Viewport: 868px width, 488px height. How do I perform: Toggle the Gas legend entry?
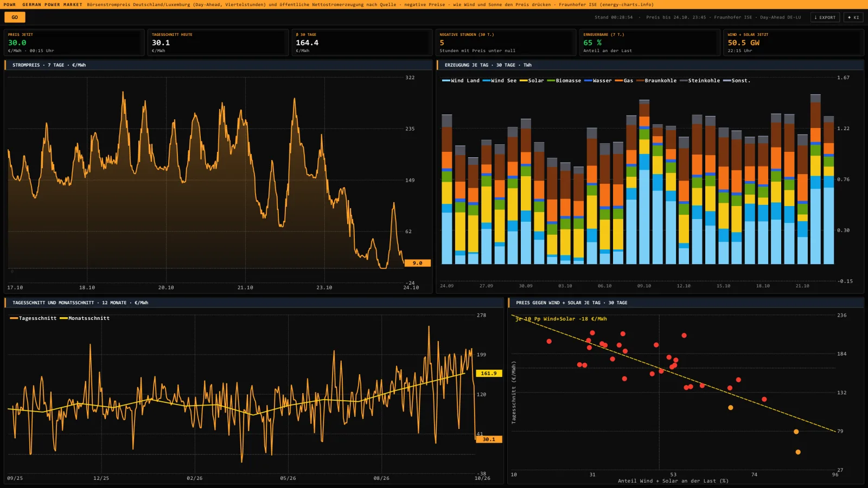tap(624, 81)
